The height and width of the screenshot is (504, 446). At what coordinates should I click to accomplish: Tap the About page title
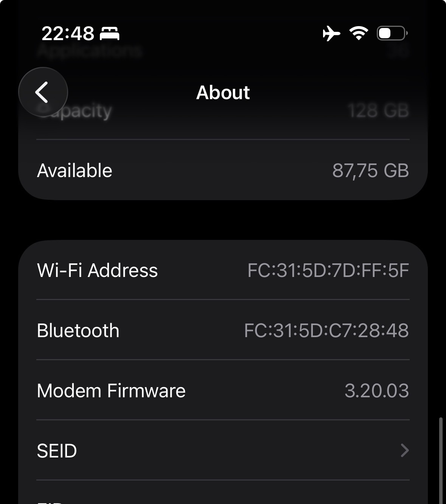click(x=223, y=92)
